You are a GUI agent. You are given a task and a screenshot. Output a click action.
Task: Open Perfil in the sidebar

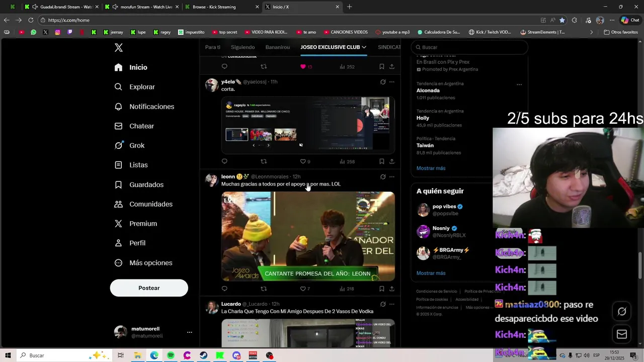(x=130, y=243)
